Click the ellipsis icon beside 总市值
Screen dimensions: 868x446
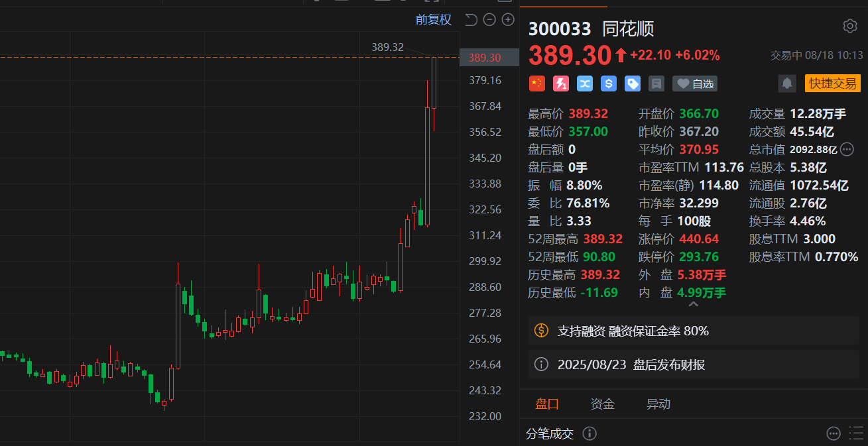pos(847,149)
